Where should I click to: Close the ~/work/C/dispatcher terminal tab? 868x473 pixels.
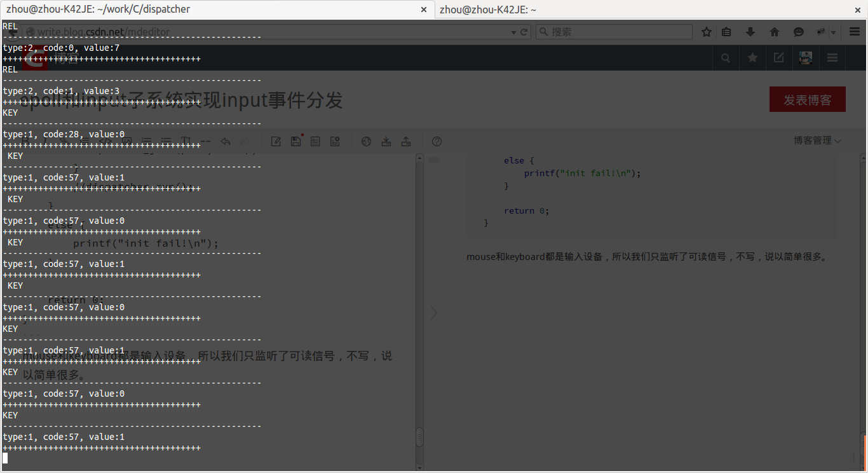point(424,10)
